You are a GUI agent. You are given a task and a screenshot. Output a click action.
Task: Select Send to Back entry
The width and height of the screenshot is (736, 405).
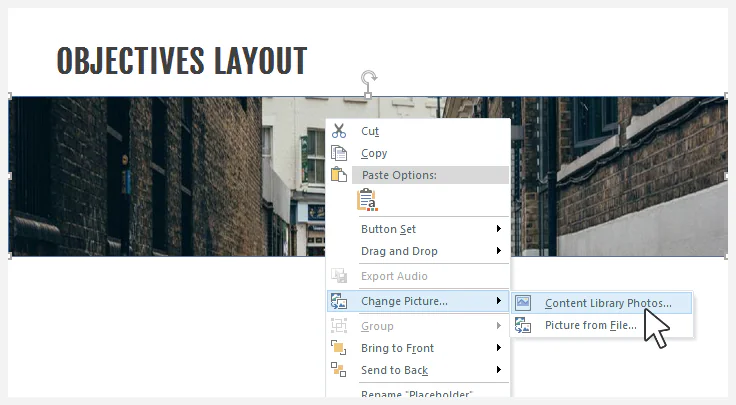[418, 370]
